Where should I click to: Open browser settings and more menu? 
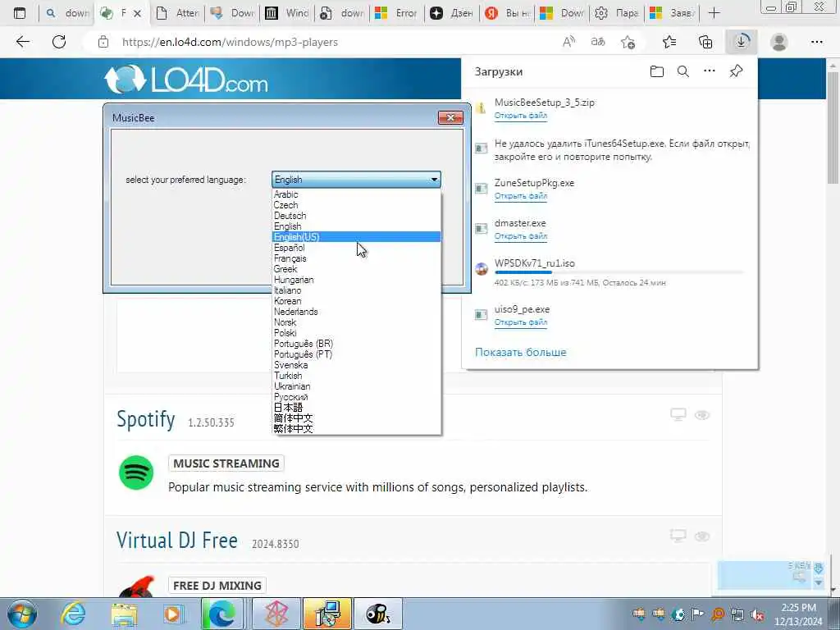click(816, 42)
